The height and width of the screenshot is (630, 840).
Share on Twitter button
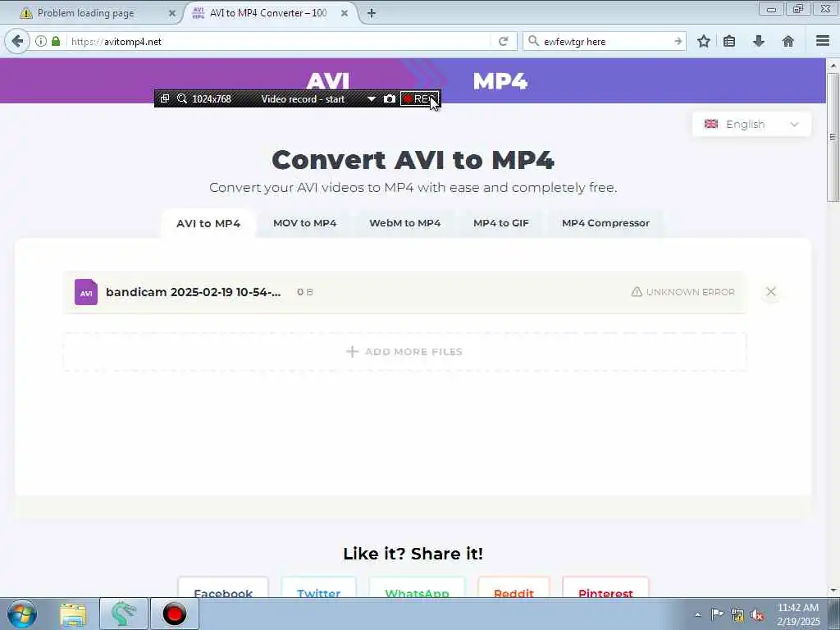tap(319, 587)
